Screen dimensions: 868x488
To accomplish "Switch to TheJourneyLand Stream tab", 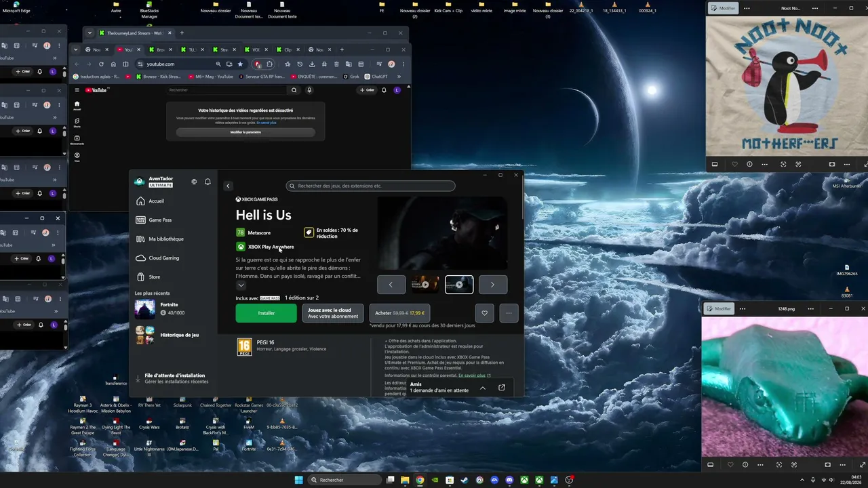I will point(134,33).
